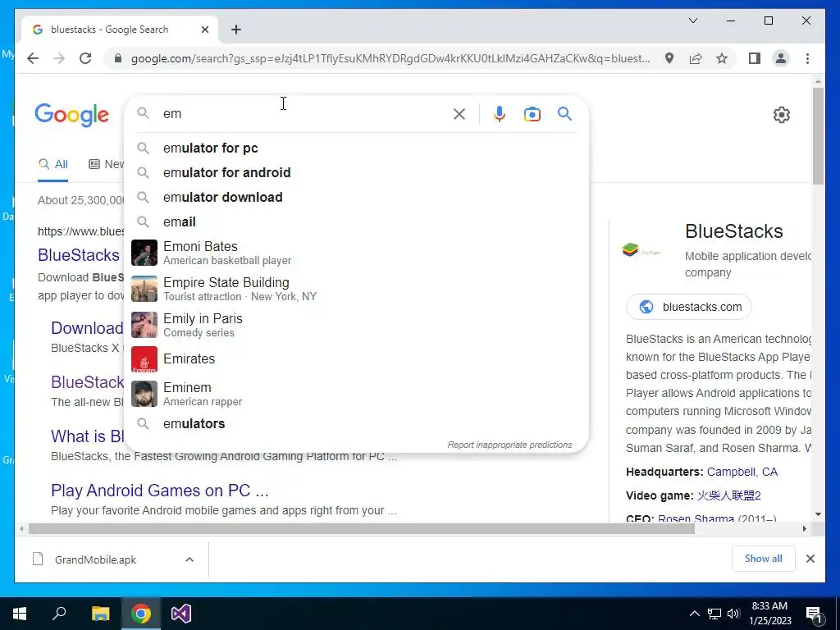Screen dimensions: 840x630
Task: Close the bluestacks Google Search tab
Action: pos(204,30)
